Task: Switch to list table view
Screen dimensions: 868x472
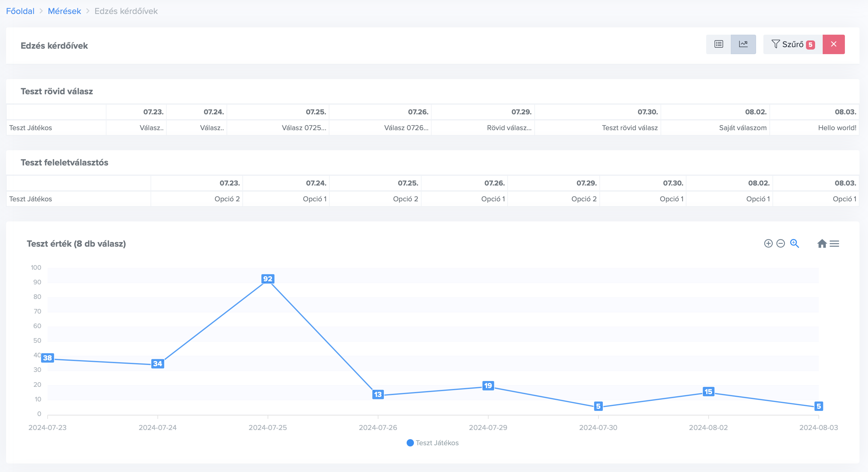Action: [718, 44]
